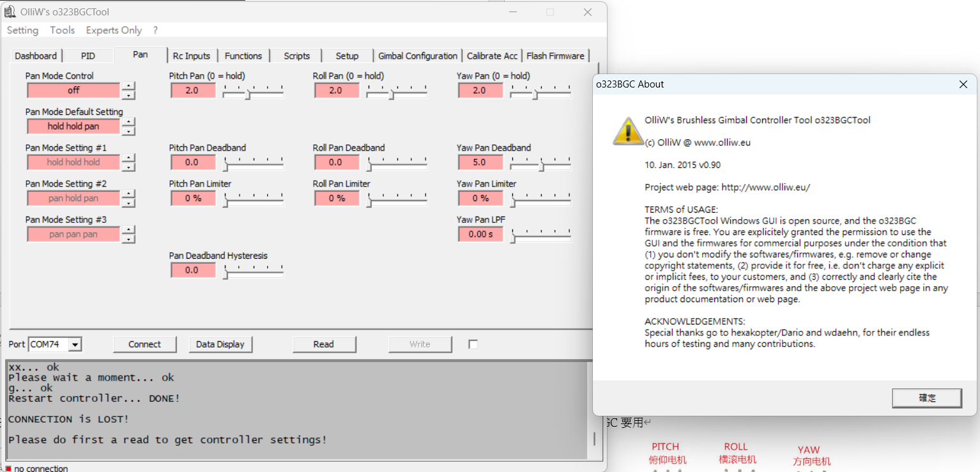Viewport: 980px width, 472px height.
Task: Click the Yaw Pan Deadband value field
Action: (480, 162)
